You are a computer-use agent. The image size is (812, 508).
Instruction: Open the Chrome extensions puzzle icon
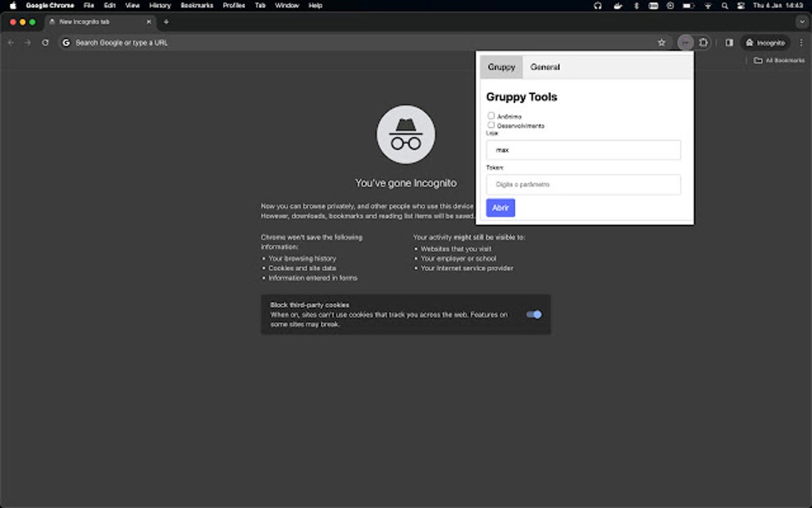[704, 42]
